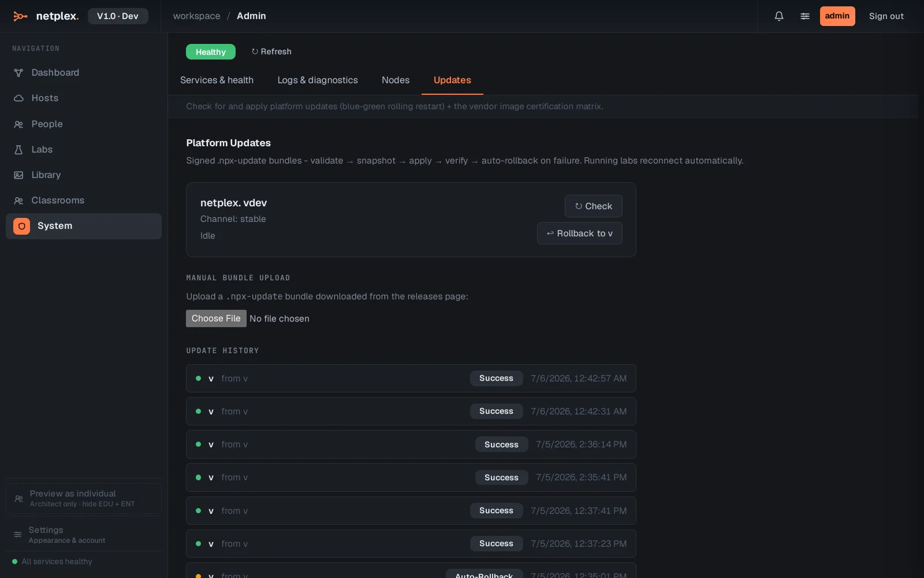Click the timestamp 7/5/2026, 12:37:23 PM
Image resolution: width=924 pixels, height=578 pixels.
579,544
